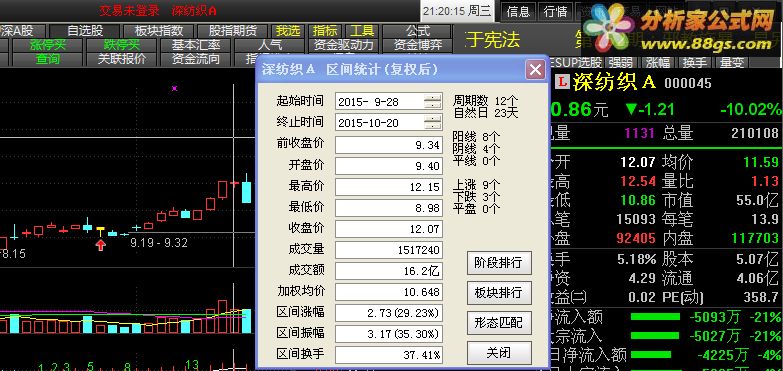Click the red up-arrow marker on the chart
This screenshot has height=371, width=783.
pos(101,245)
